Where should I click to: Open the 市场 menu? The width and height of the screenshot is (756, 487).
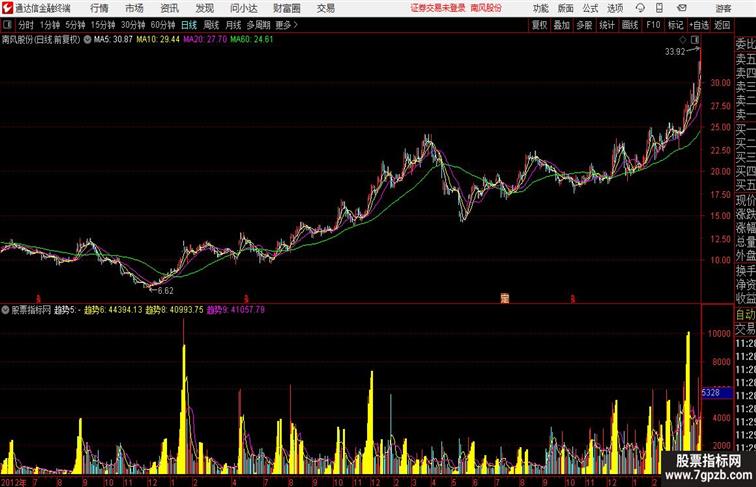point(135,8)
